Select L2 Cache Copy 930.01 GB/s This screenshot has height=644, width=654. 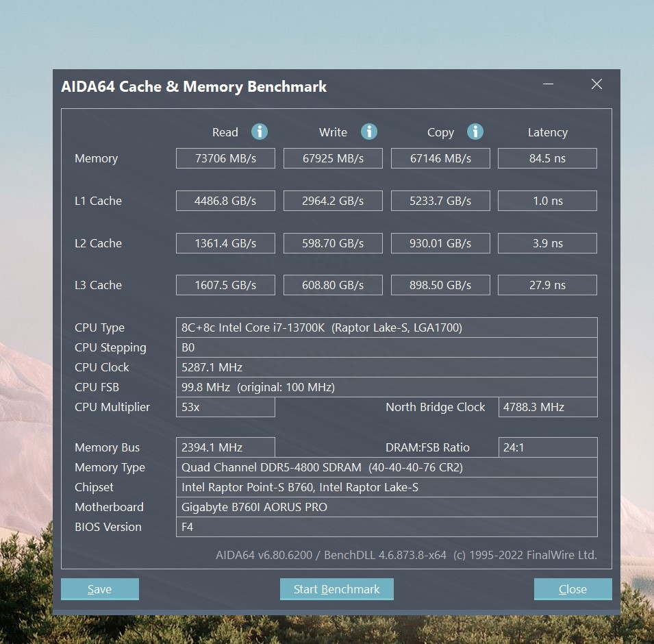coord(440,243)
